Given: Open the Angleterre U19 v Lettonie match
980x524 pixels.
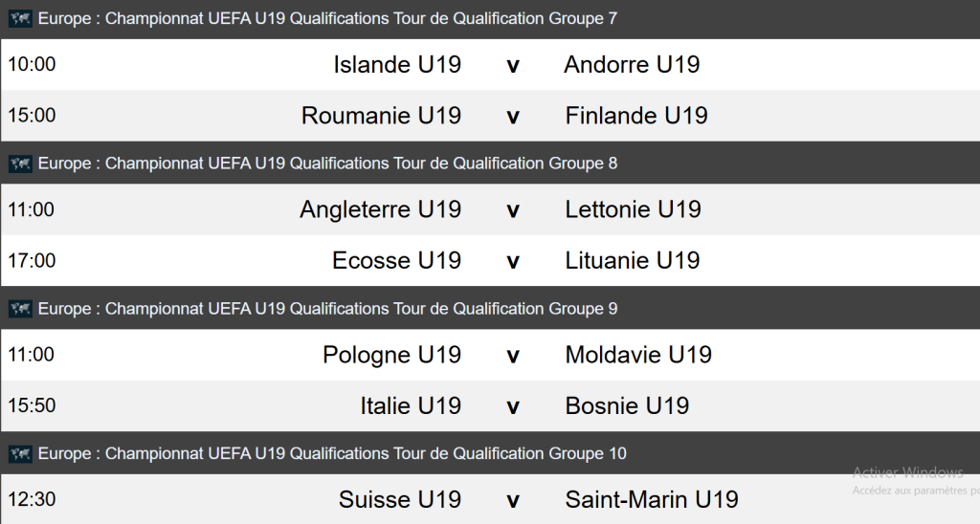Looking at the screenshot, I should point(512,210).
